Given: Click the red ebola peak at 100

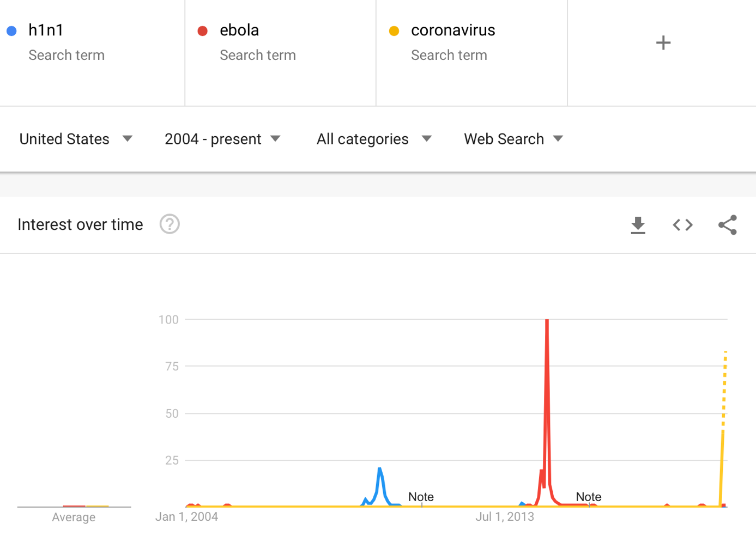Looking at the screenshot, I should point(547,321).
